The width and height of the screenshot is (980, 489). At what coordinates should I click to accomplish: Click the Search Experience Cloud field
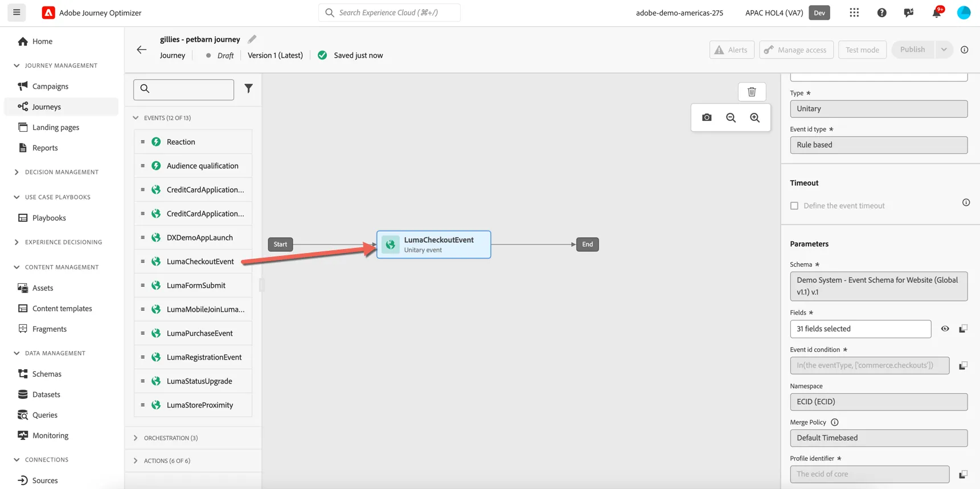pos(389,13)
